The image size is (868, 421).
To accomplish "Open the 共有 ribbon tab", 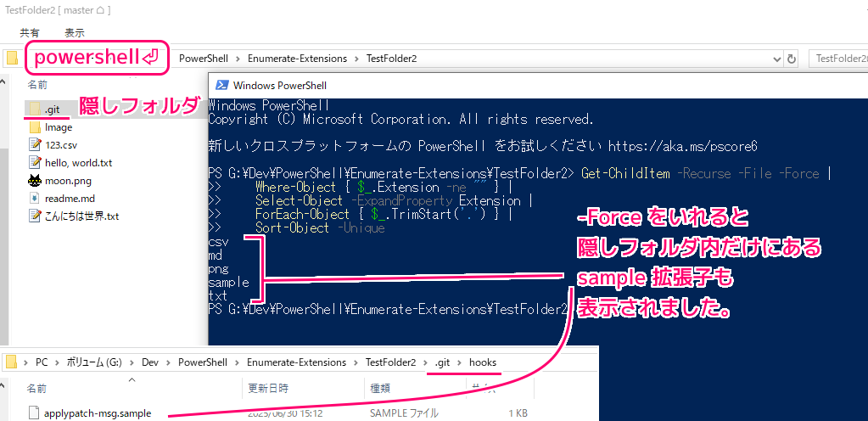I will pos(30,32).
